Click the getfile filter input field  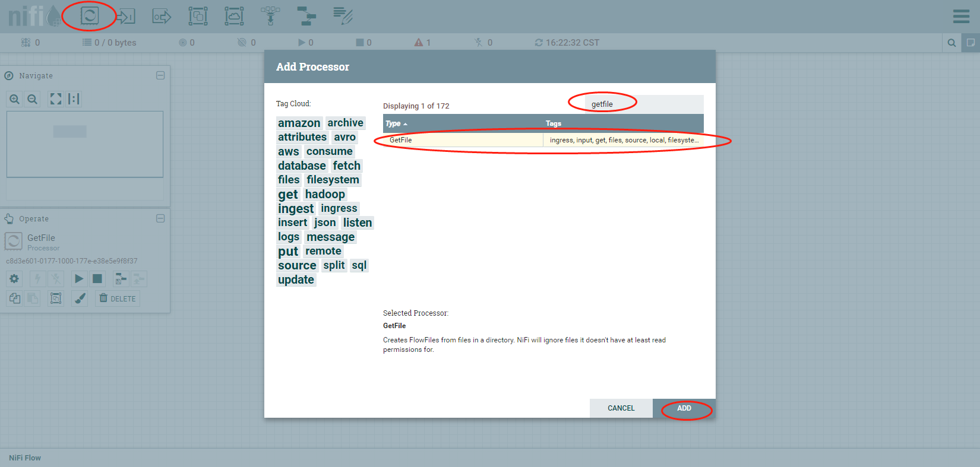[644, 104]
